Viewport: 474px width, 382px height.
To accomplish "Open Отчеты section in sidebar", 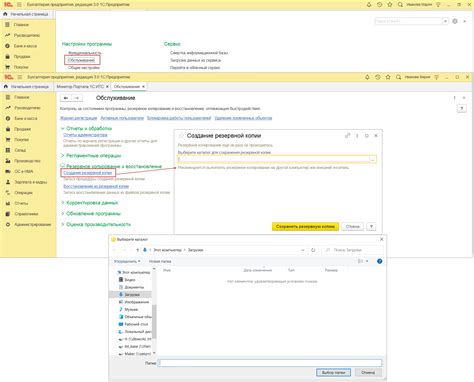I will pos(21,203).
